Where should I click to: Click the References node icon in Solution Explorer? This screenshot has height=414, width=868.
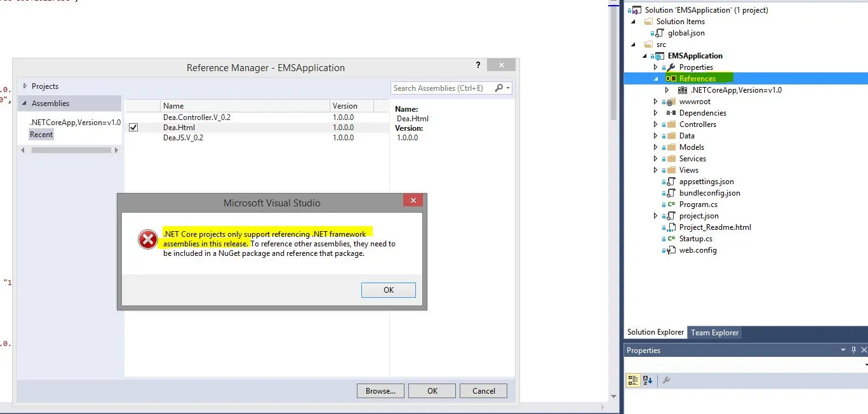pyautogui.click(x=671, y=79)
